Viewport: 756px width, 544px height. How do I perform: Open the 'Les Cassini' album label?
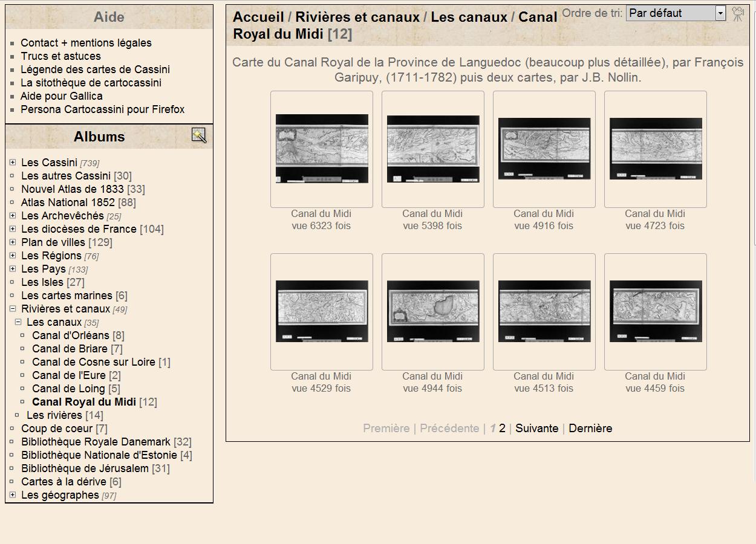coord(49,163)
